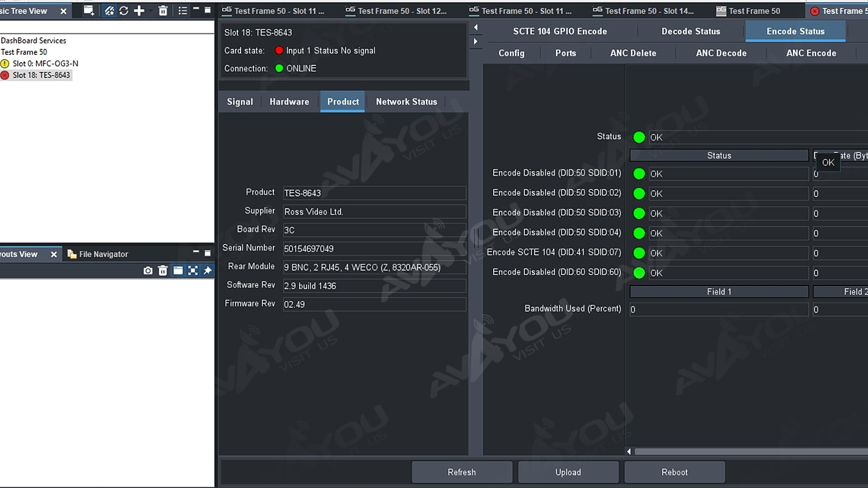Click the upper left-pointing collapse arrow beside tabs

click(x=476, y=27)
